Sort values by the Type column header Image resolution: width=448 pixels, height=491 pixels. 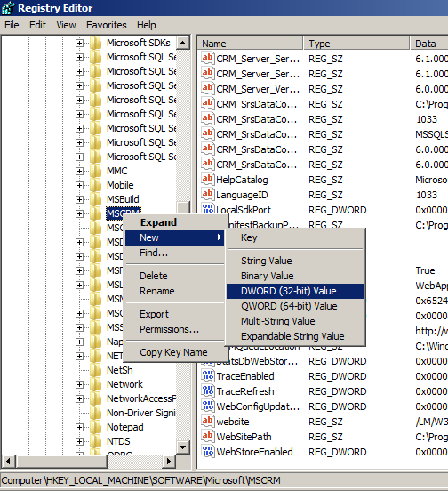[356, 44]
